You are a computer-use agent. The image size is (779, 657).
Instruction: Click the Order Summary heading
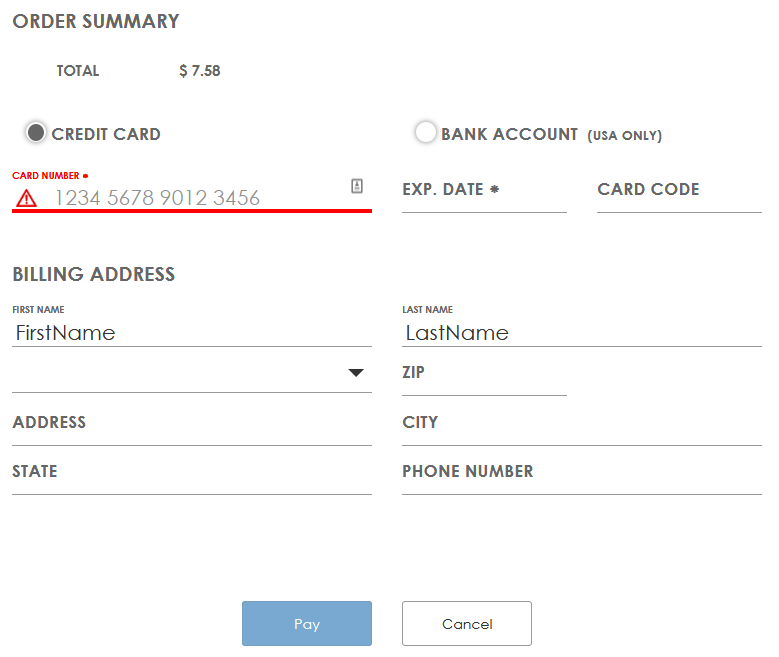[96, 21]
